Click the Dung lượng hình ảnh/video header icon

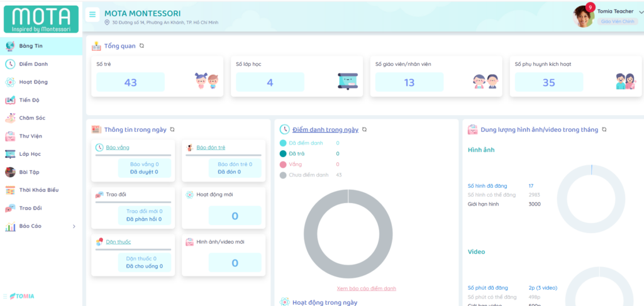[x=472, y=129]
